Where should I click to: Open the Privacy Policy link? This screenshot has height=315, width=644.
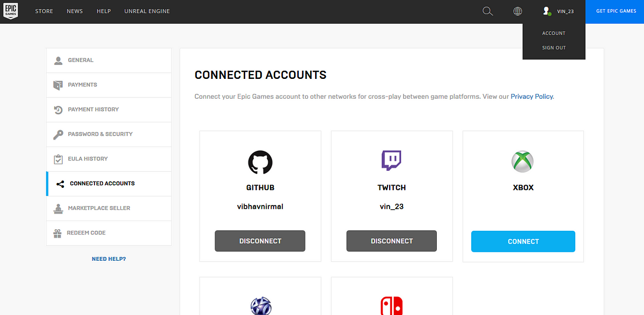click(531, 97)
